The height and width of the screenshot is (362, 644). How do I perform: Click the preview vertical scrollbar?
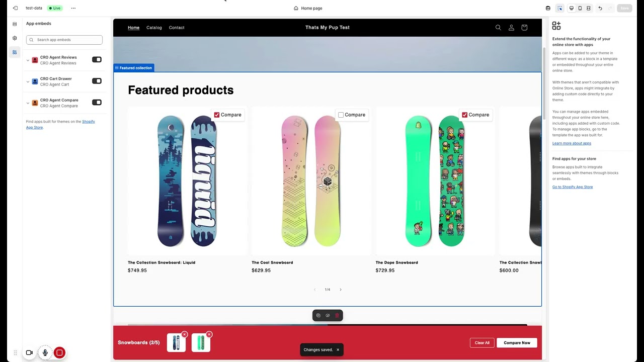544,84
